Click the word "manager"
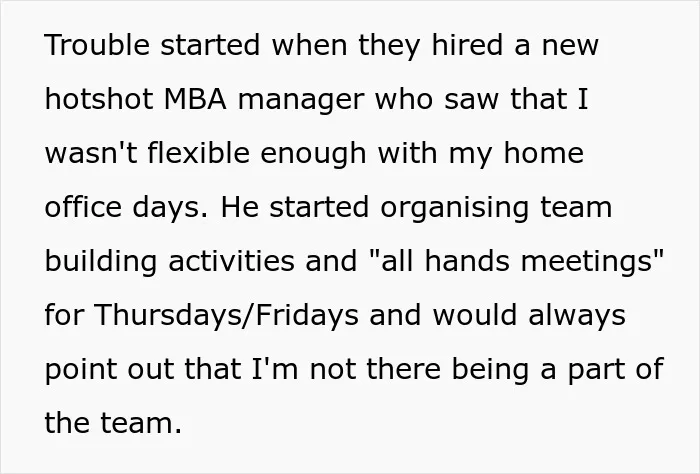 tap(301, 101)
